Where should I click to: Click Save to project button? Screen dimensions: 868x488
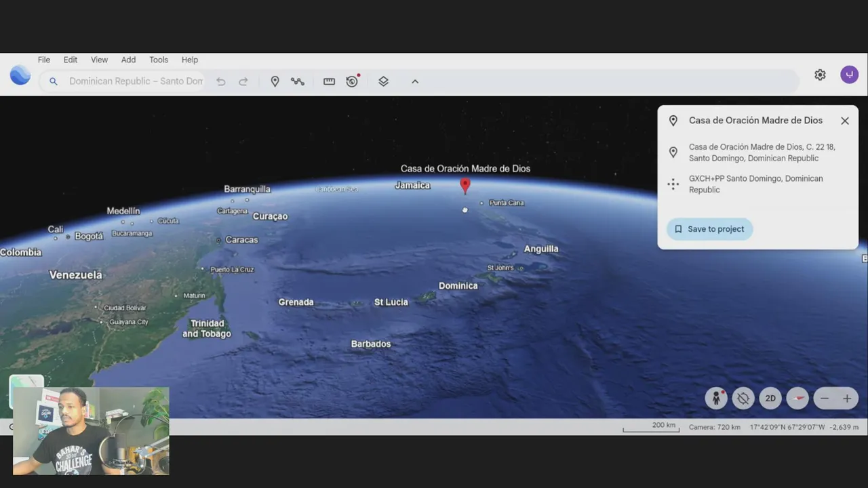click(709, 229)
